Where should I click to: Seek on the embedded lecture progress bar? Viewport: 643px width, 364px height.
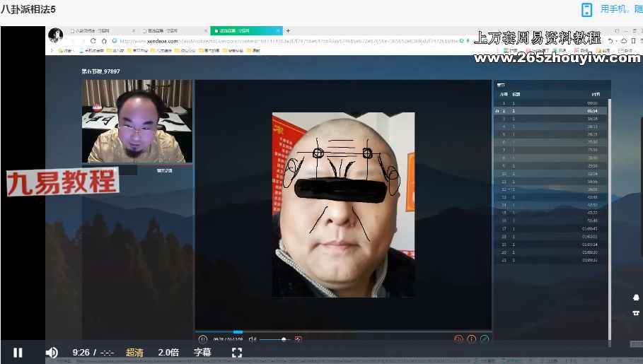343,331
